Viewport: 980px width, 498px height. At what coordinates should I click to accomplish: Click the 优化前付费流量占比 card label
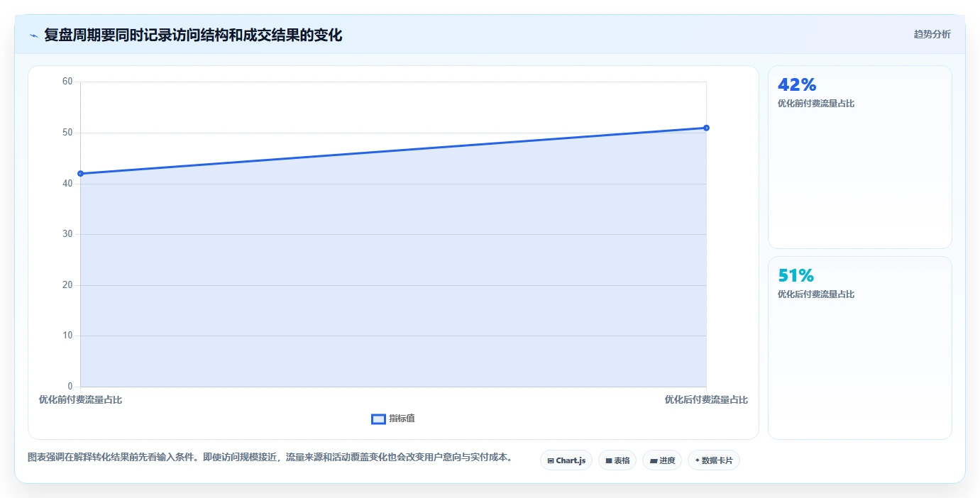coord(816,104)
